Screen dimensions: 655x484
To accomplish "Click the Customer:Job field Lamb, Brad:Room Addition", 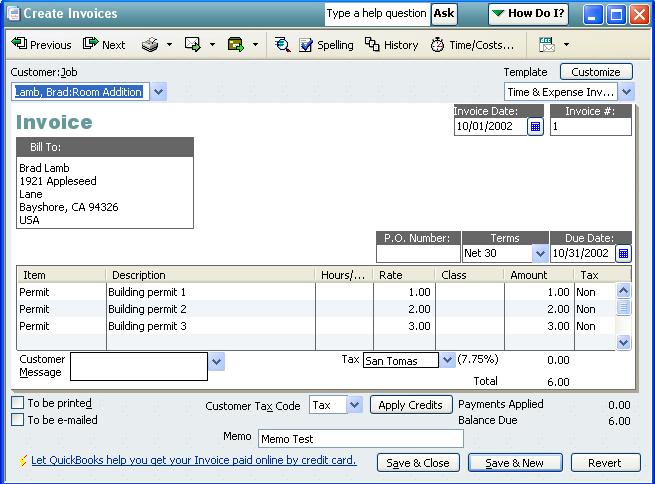I will [80, 92].
